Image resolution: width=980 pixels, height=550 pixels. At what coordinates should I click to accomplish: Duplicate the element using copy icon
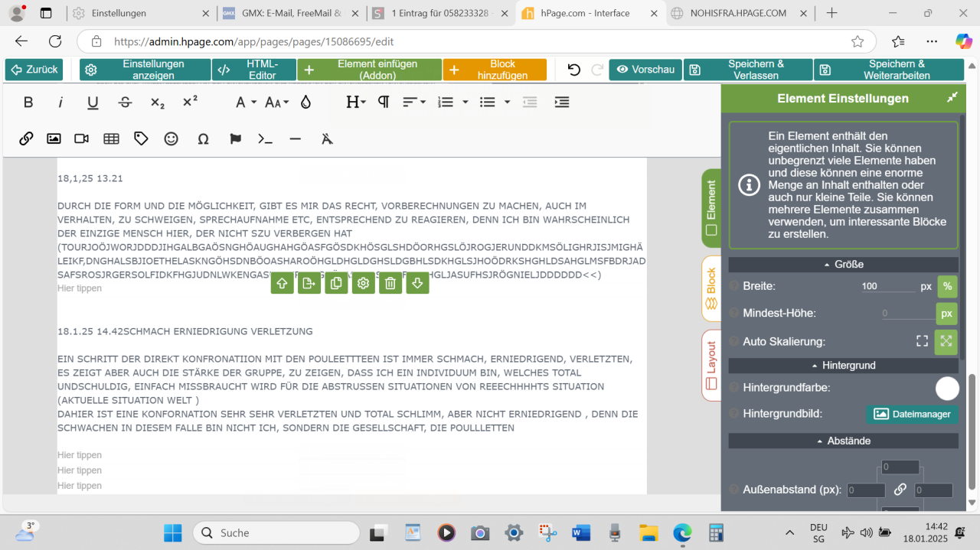pyautogui.click(x=336, y=283)
